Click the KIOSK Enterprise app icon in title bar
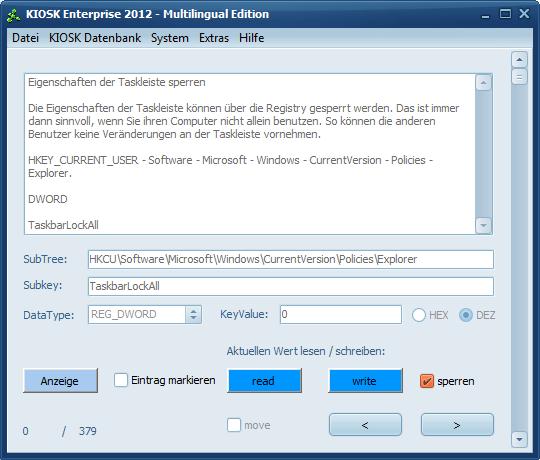The width and height of the screenshot is (540, 460). pyautogui.click(x=13, y=15)
